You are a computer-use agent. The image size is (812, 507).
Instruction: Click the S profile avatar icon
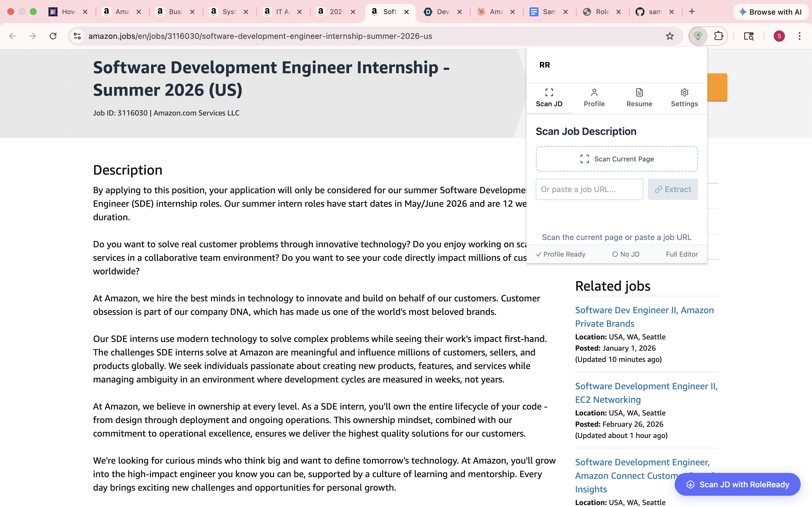[779, 36]
